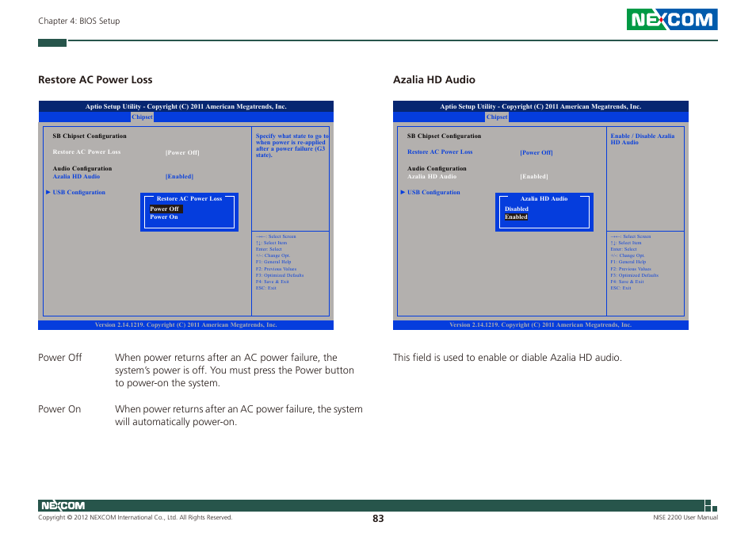Click Azalia HD Audio item in the right BIOS screen
756x533 pixels.
tap(432, 177)
